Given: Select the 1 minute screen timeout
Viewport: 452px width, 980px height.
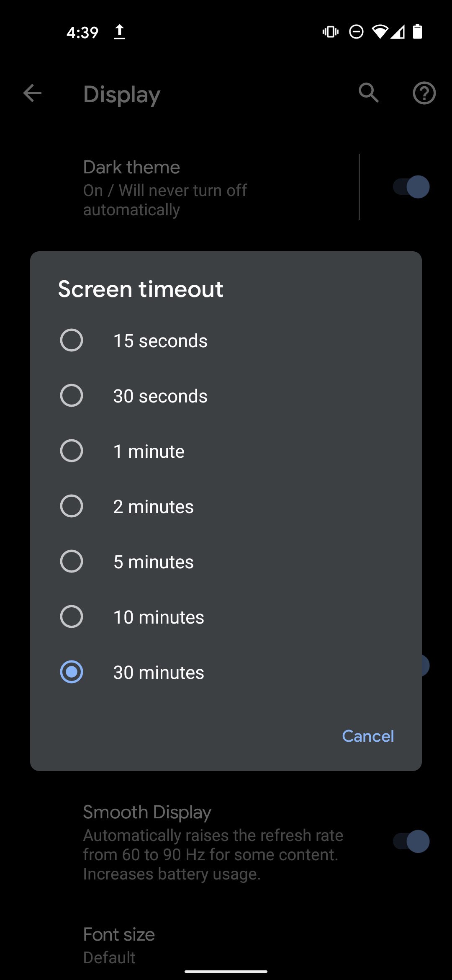Looking at the screenshot, I should click(x=149, y=451).
